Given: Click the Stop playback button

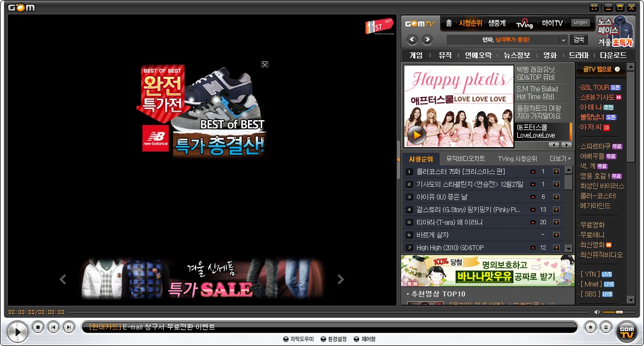Looking at the screenshot, I should [38, 327].
